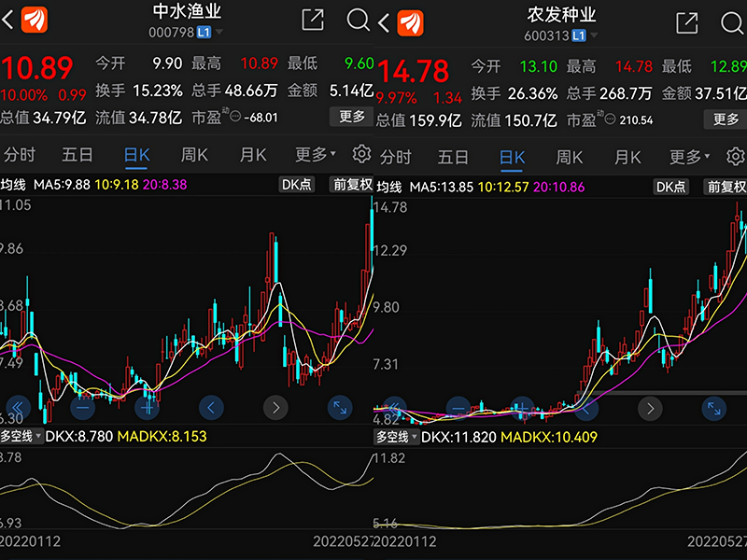Tap the 市盈 info icon for 中水渔业

pyautogui.click(x=235, y=116)
